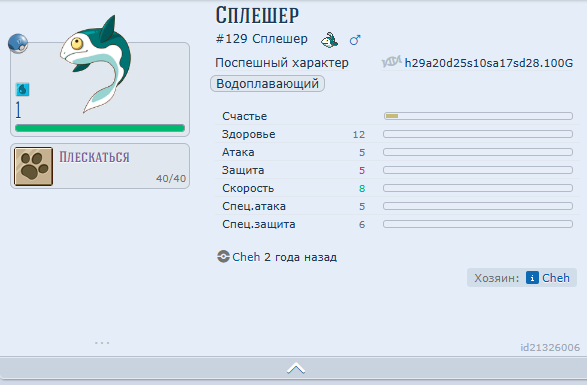This screenshot has height=385, width=587.
Task: Click the id21326006 text
Action: [x=550, y=348]
